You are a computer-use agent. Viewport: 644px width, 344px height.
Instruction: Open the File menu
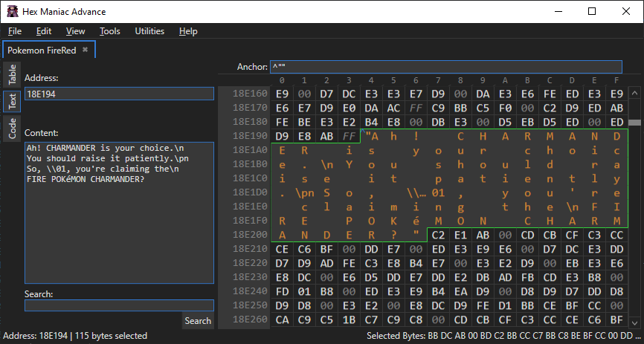(15, 31)
